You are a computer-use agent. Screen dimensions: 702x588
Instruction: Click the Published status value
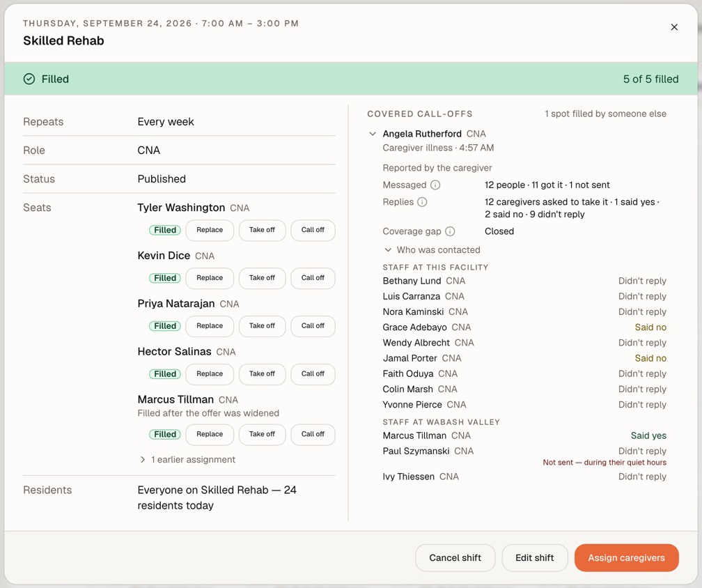(162, 179)
